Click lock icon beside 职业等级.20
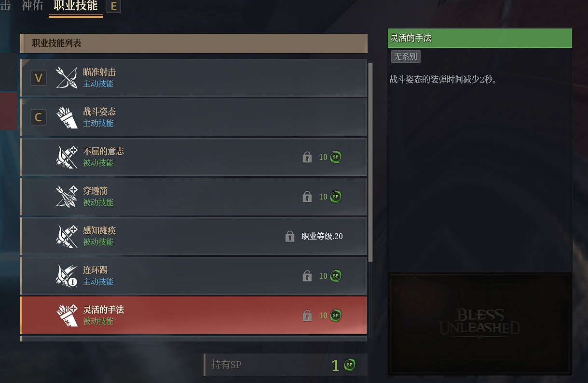This screenshot has height=383, width=588. coord(290,236)
